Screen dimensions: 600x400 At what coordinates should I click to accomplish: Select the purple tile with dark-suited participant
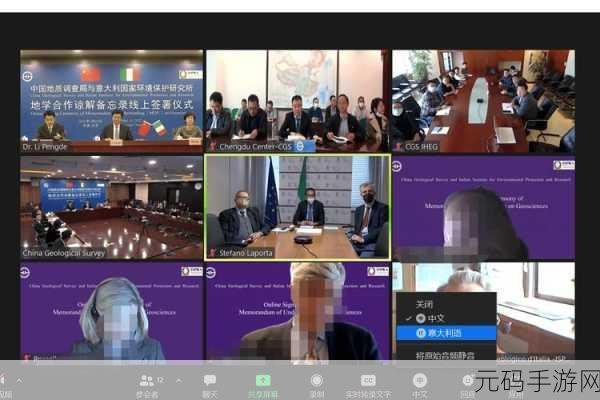[297, 311]
